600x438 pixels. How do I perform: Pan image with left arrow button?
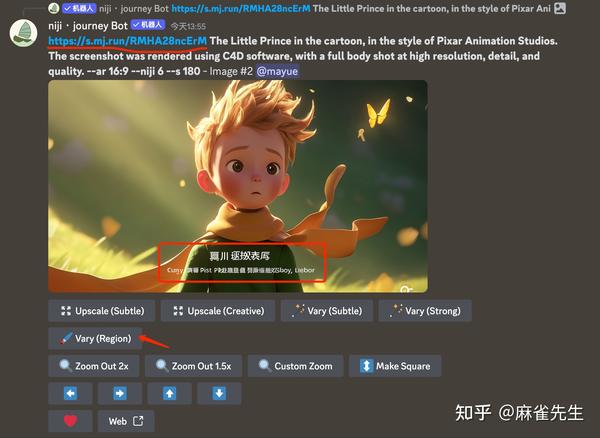pos(70,393)
